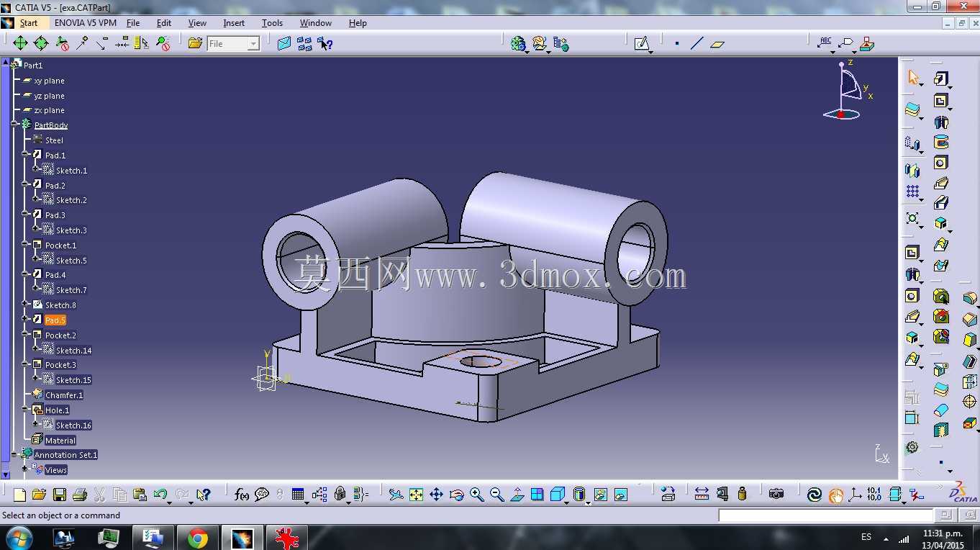The image size is (980, 550).
Task: Open the Design Table icon
Action: point(298,495)
